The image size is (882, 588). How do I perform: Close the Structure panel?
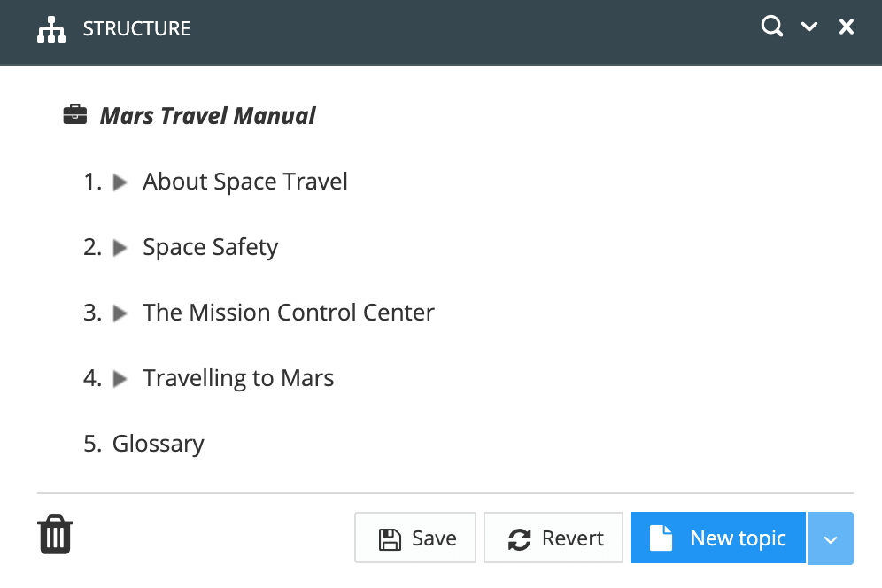point(847,28)
